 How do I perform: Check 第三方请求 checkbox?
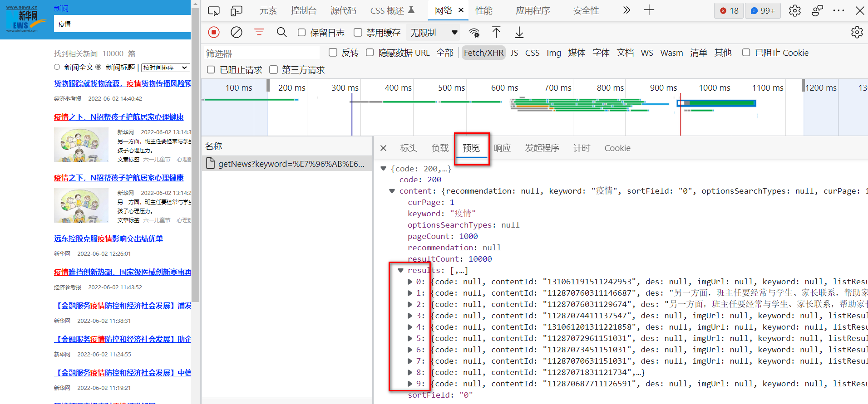tap(273, 69)
